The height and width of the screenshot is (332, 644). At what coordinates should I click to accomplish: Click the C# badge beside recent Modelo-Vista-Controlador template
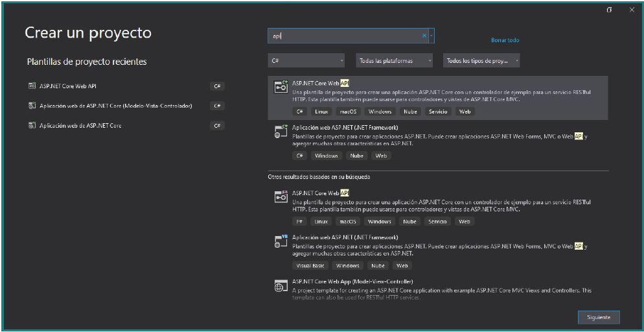click(x=217, y=106)
